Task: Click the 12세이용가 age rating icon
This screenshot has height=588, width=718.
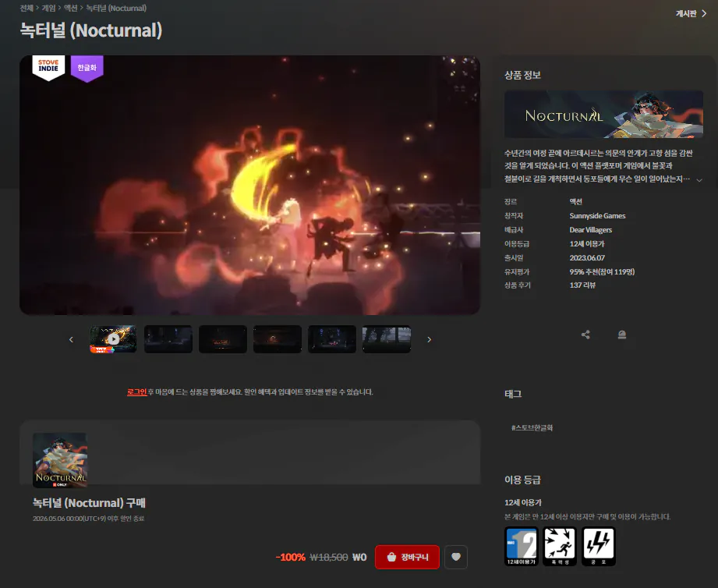Action: point(521,547)
